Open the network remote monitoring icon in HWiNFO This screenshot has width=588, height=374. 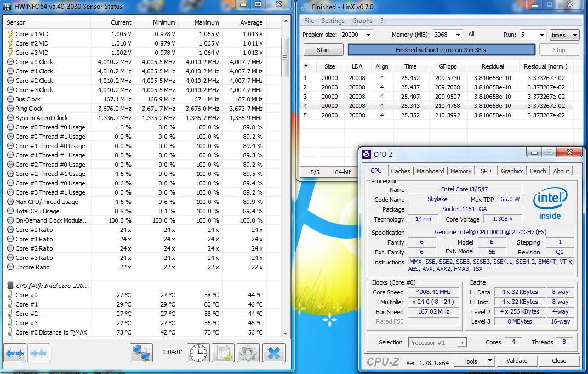(x=141, y=353)
